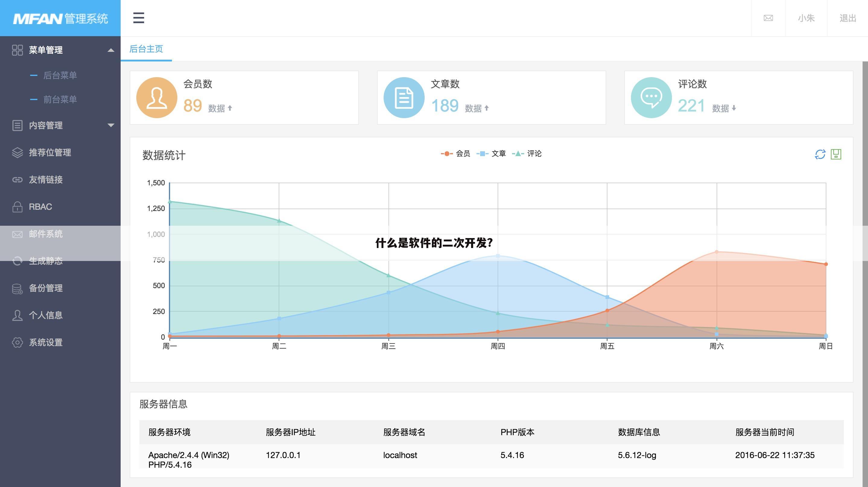Click the 周三 x-axis label

(x=388, y=346)
